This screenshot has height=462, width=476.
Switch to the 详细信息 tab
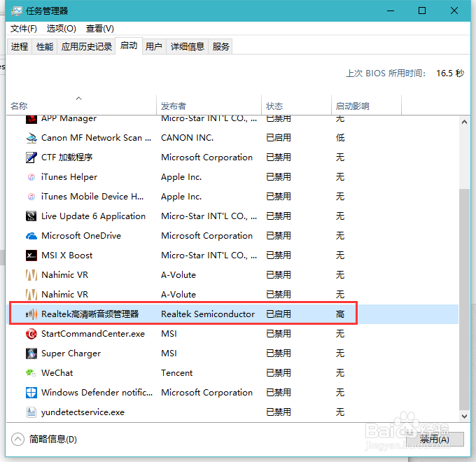188,46
